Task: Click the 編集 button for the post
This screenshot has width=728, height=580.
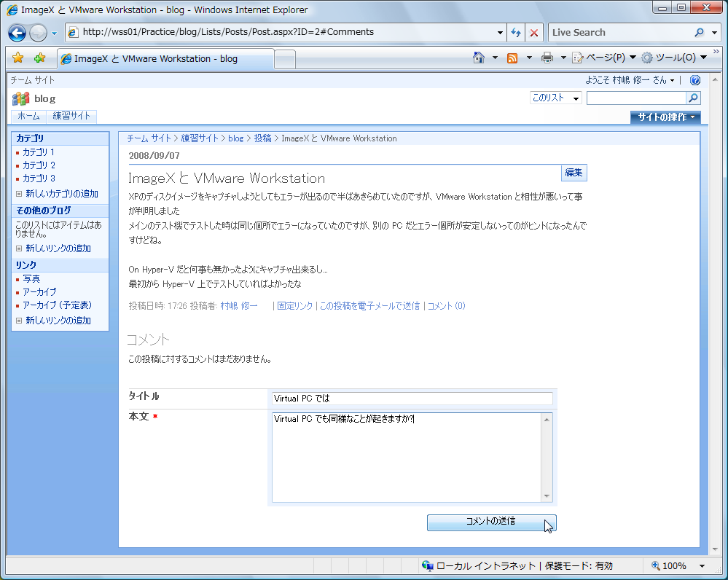Action: [574, 173]
